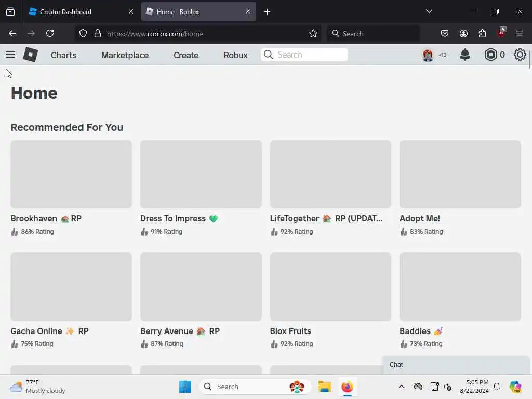Open the Charts menu
Viewport: 532px width, 399px height.
tap(63, 55)
